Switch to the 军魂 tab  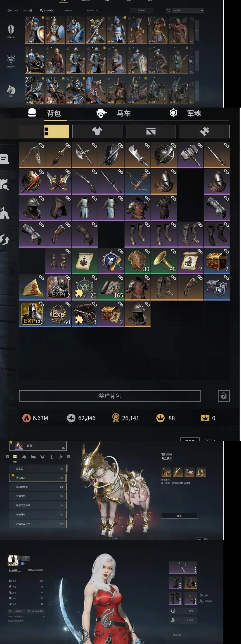pos(185,113)
